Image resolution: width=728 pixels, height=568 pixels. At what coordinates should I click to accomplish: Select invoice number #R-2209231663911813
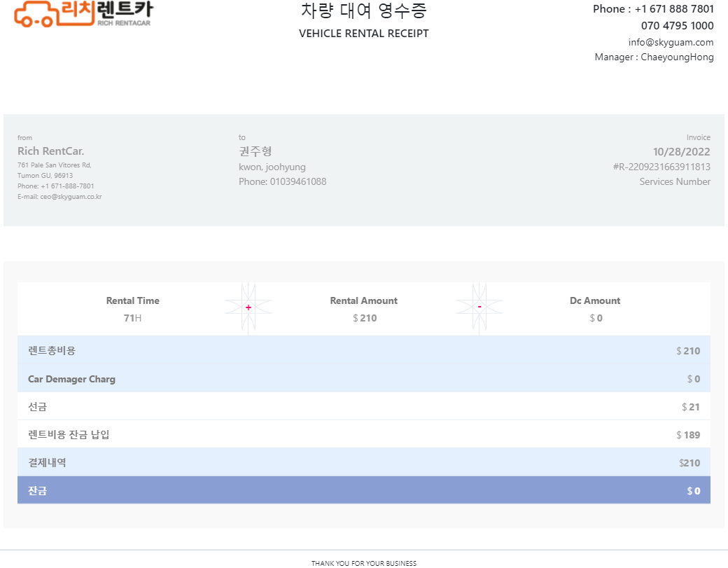pyautogui.click(x=661, y=167)
